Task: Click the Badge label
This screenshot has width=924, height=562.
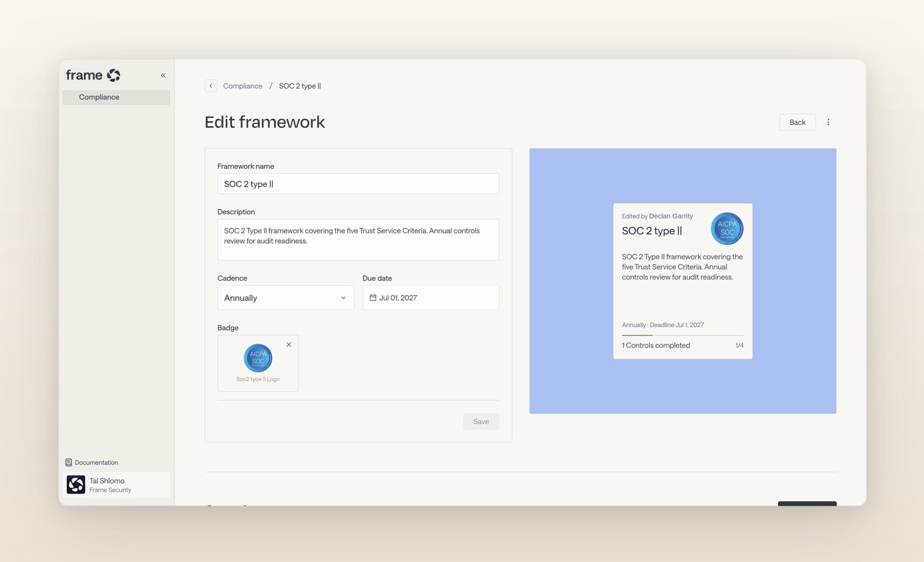Action: [228, 328]
